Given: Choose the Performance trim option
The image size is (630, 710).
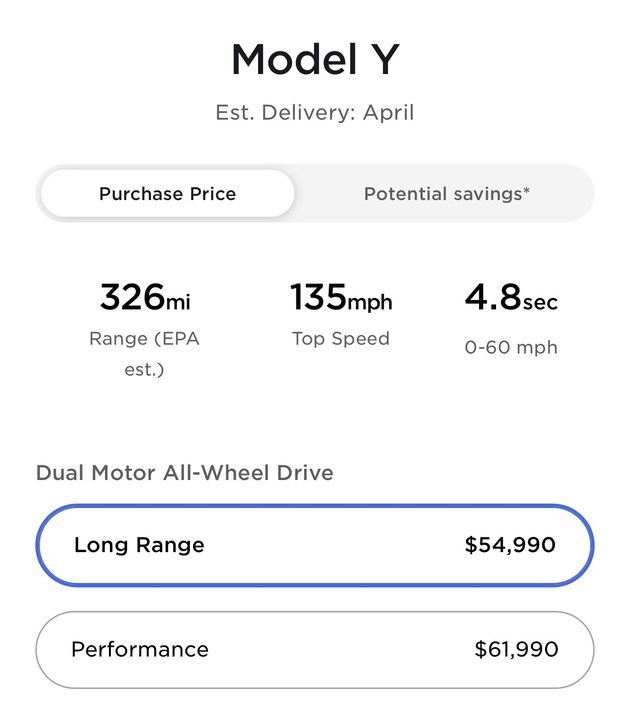Looking at the screenshot, I should pos(315,650).
